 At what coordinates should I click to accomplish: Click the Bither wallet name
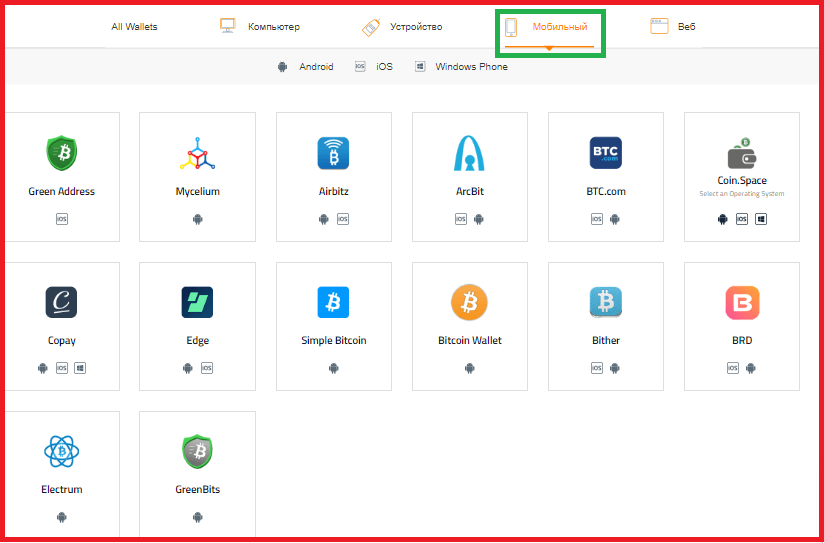tap(606, 341)
